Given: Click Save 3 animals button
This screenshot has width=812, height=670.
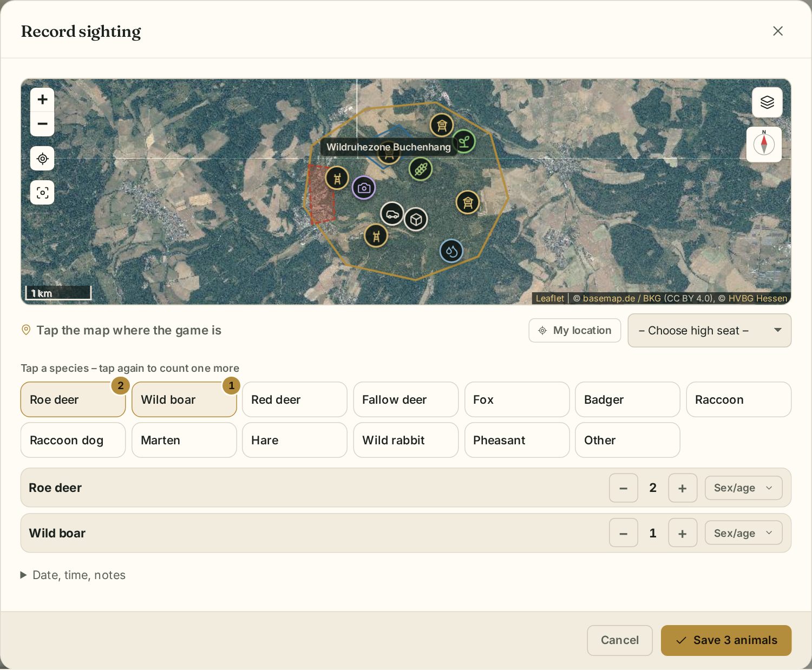Looking at the screenshot, I should point(726,640).
